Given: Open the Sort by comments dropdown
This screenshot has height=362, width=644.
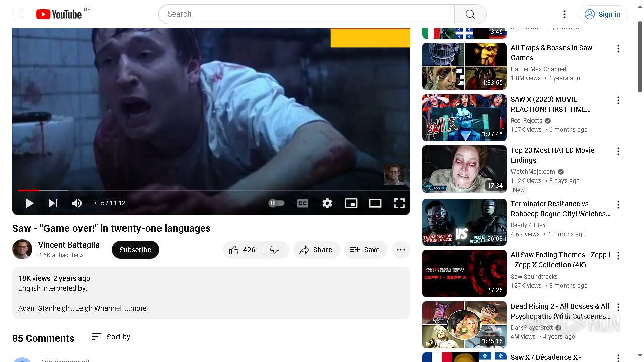Looking at the screenshot, I should tap(111, 337).
